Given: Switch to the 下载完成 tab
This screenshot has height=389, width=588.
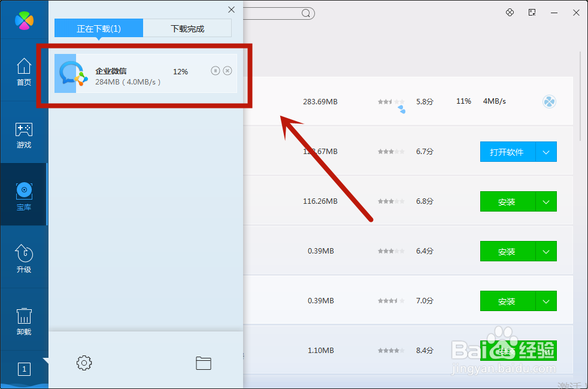Looking at the screenshot, I should 187,28.
